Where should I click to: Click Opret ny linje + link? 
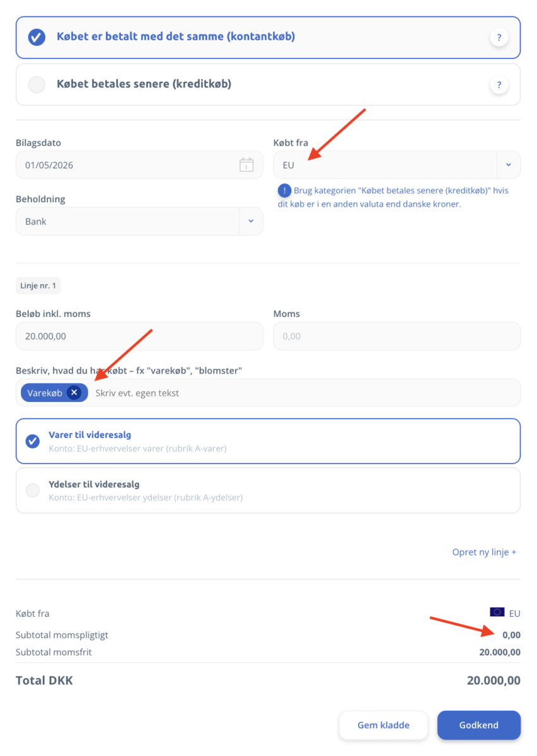[484, 552]
